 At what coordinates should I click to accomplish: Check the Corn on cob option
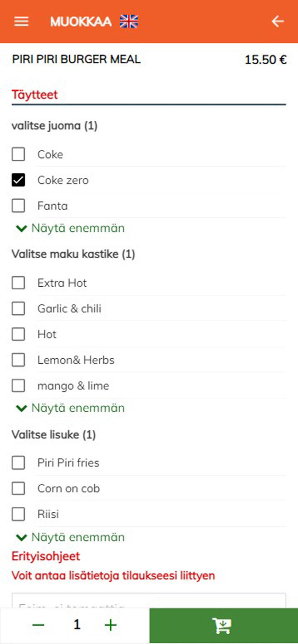(18, 488)
